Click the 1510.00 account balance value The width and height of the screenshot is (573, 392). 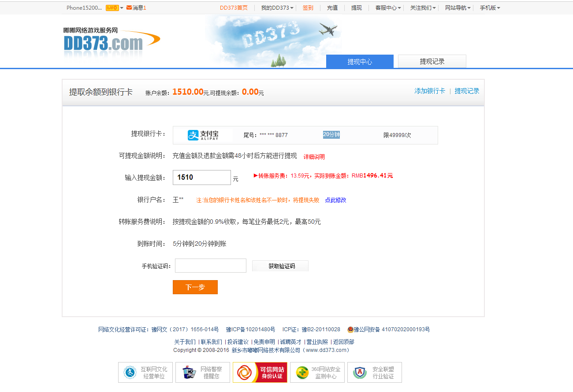tap(188, 92)
